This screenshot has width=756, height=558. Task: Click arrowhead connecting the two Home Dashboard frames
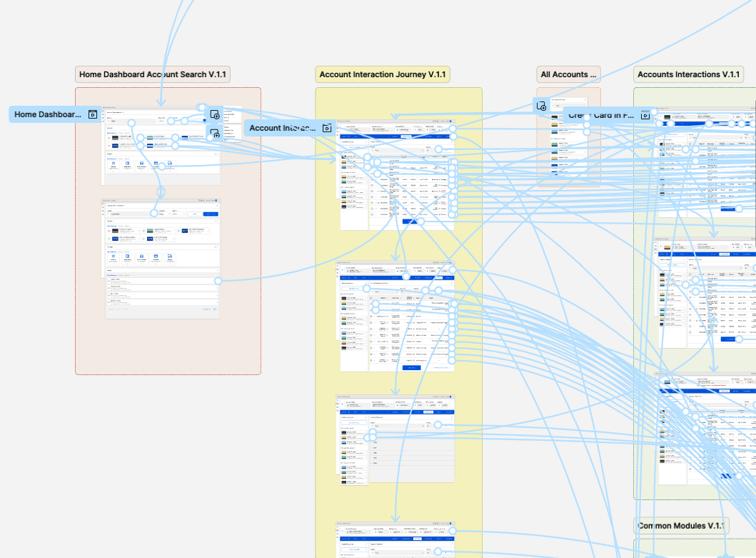pos(161,196)
